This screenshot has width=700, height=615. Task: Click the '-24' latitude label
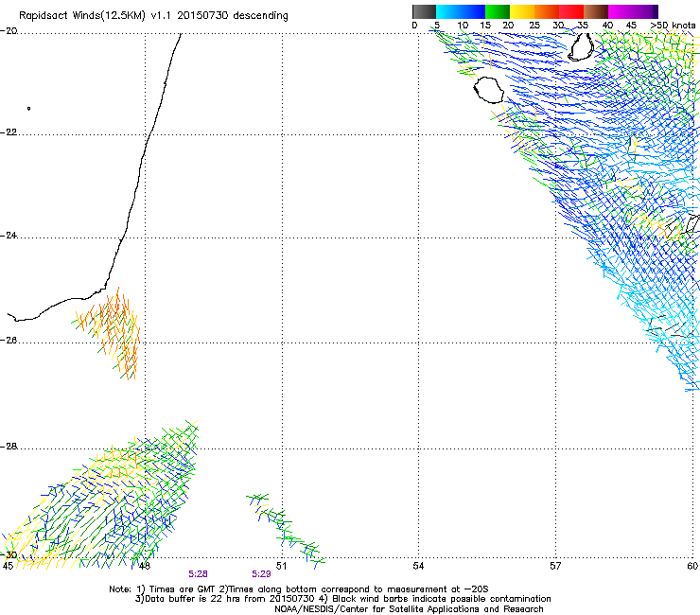pos(9,236)
